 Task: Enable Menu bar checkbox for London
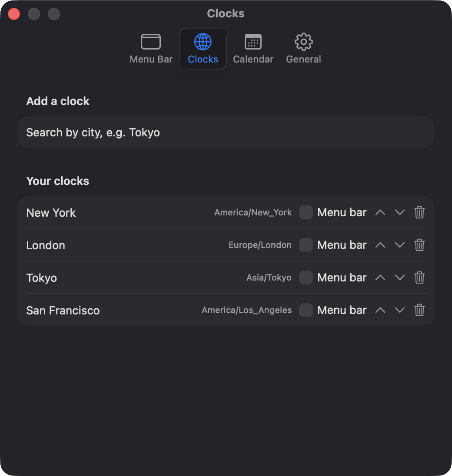point(306,245)
